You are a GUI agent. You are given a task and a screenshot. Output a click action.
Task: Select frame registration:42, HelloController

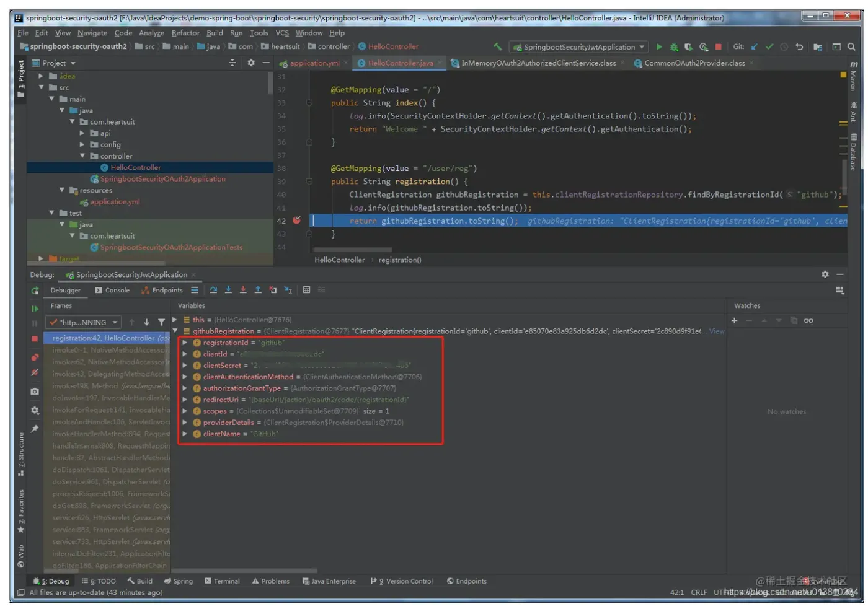107,338
